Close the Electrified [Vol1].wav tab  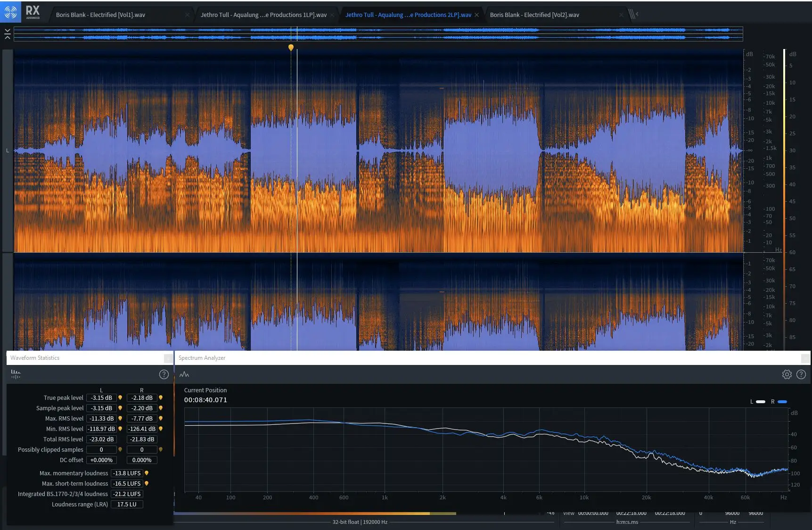187,15
